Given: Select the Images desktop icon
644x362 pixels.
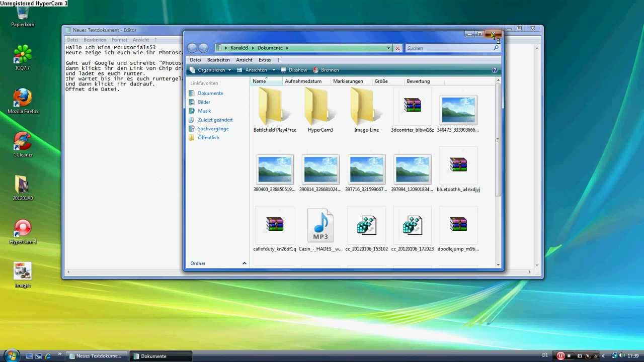Looking at the screenshot, I should pyautogui.click(x=23, y=275).
